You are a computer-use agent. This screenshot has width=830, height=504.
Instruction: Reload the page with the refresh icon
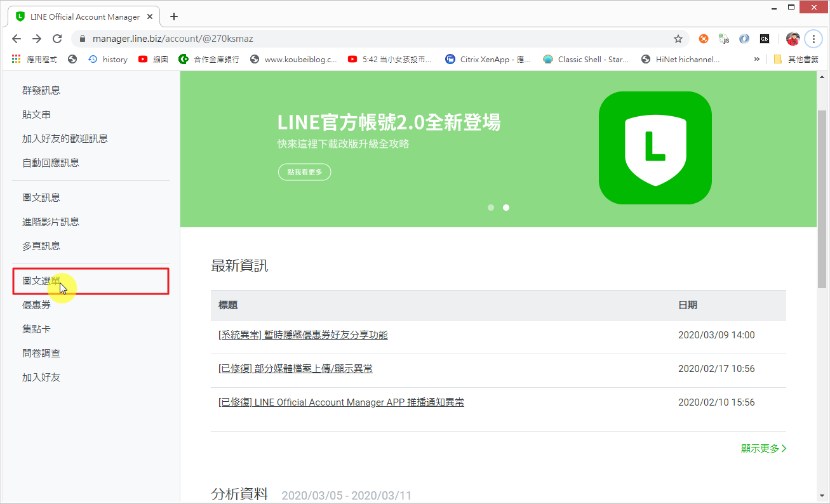[x=57, y=38]
